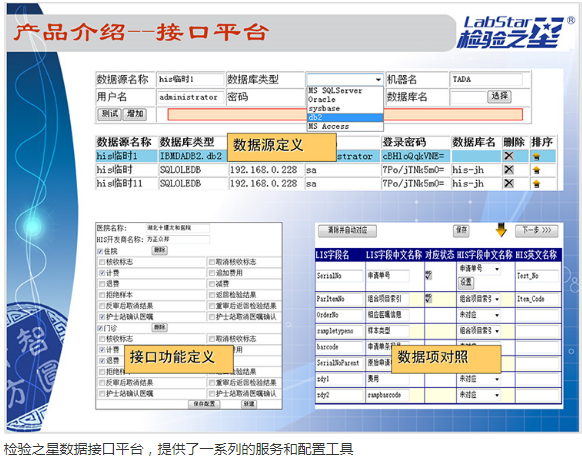The image size is (582, 462).
Task: Uncheck 退费 under 门诊
Action: [x=102, y=360]
